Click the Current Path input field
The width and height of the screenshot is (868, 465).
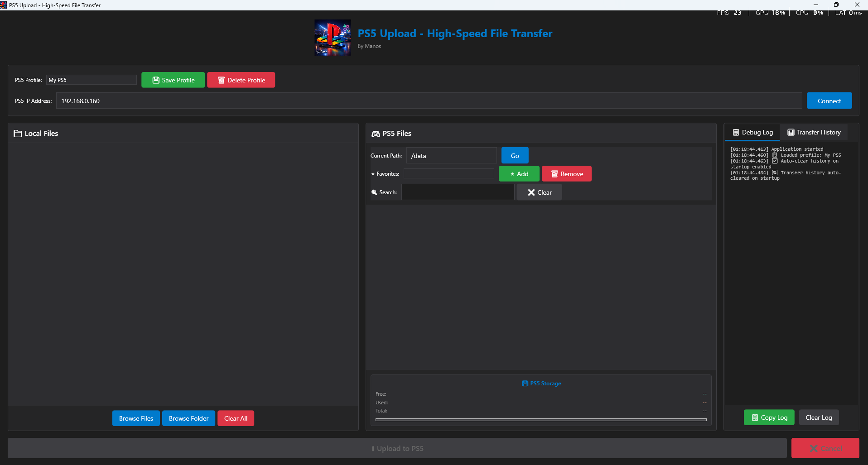pos(451,156)
